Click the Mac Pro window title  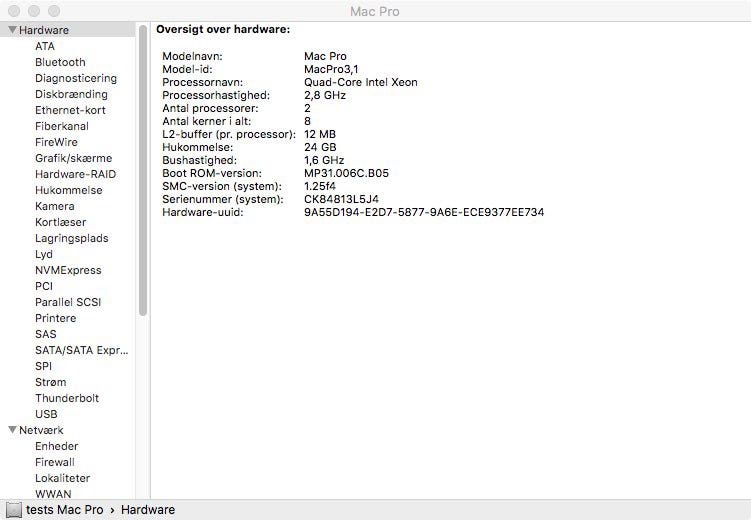coord(375,11)
